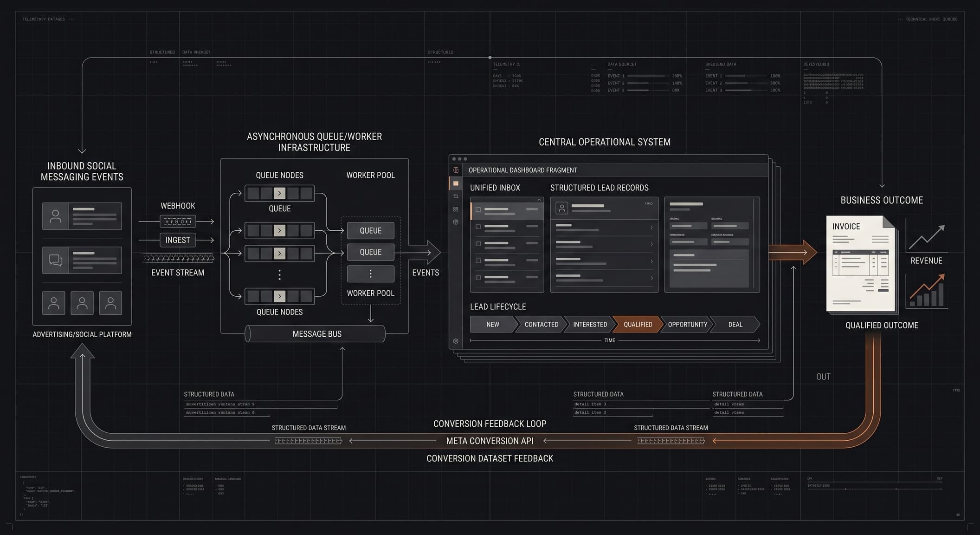Open the INVOICE document thumbnail
Viewport: 980px width, 535px height.
(x=861, y=263)
